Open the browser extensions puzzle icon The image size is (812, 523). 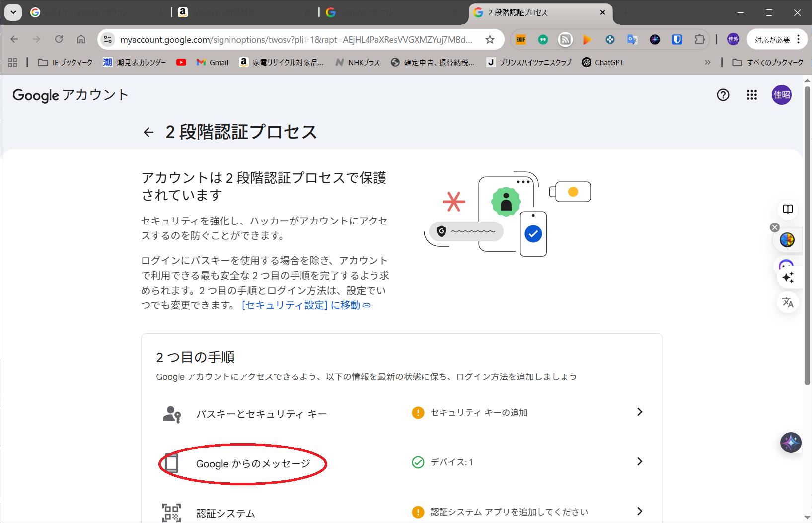click(x=699, y=40)
